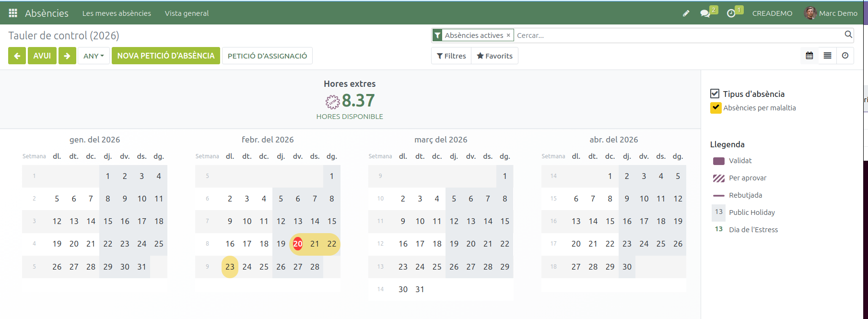The height and width of the screenshot is (319, 868).
Task: Expand the Favorits dropdown
Action: click(494, 56)
